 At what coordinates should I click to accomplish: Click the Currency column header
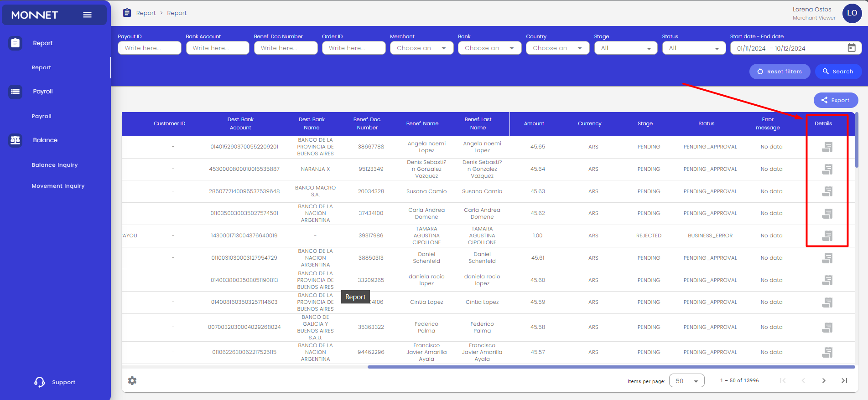click(x=589, y=123)
